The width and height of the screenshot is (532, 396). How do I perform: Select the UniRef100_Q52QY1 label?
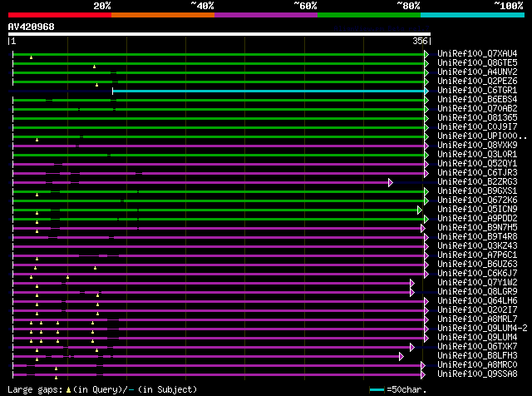pos(477,164)
